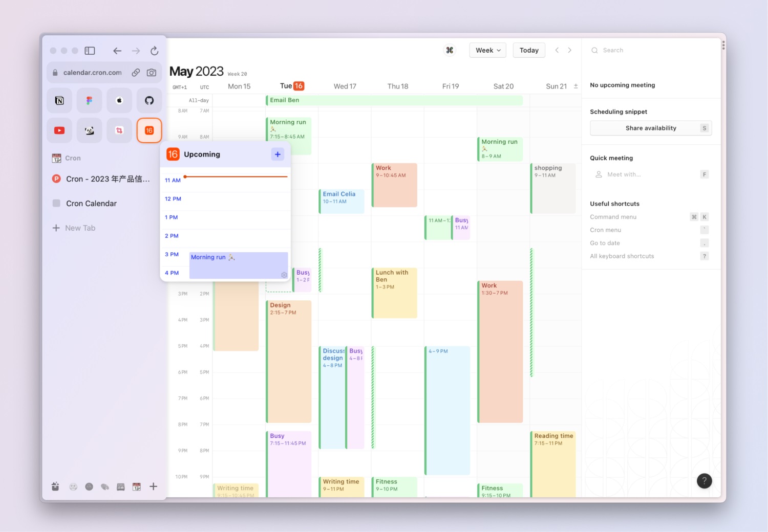Expand the Cron folder in sidebar
The height and width of the screenshot is (532, 768).
[67, 158]
